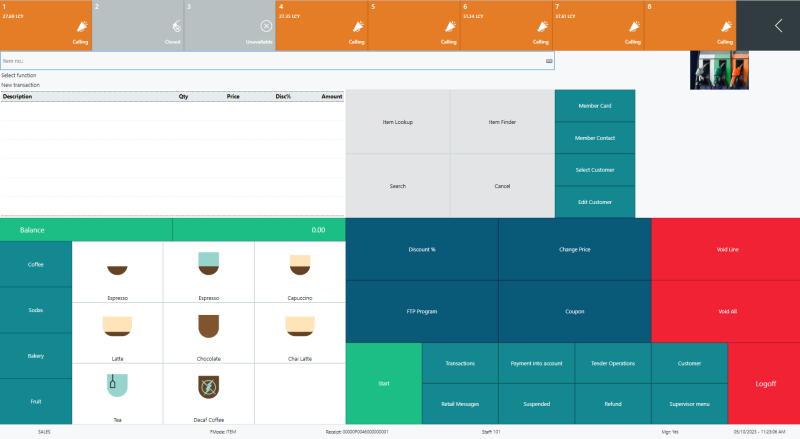The height and width of the screenshot is (439, 800).
Task: Select the Capuccino item
Action: (299, 272)
